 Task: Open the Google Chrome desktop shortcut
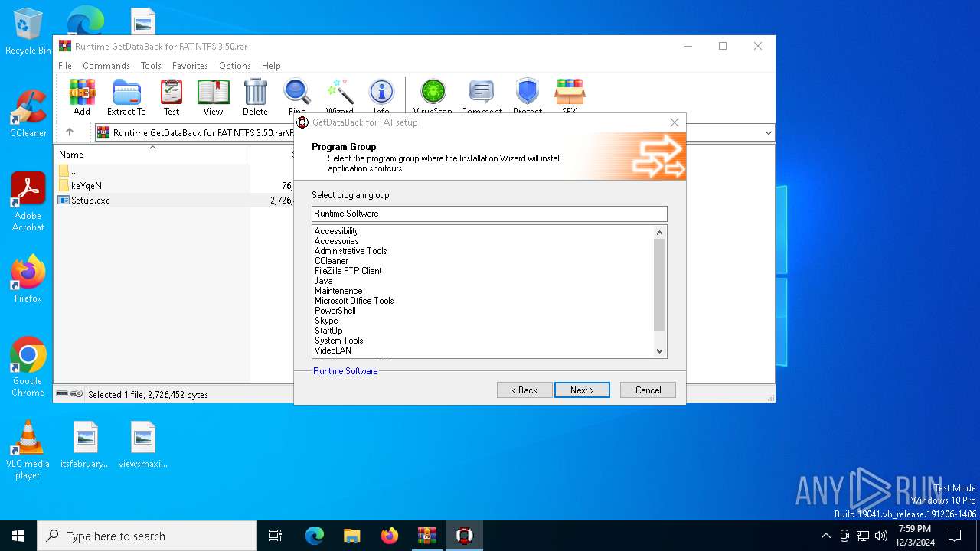(28, 367)
